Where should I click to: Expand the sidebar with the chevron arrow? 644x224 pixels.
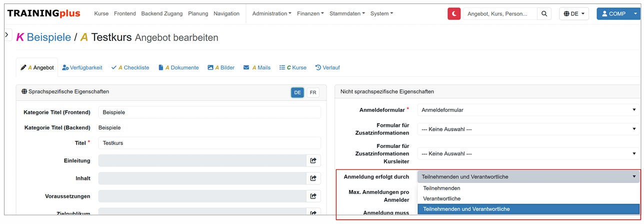coord(7,34)
